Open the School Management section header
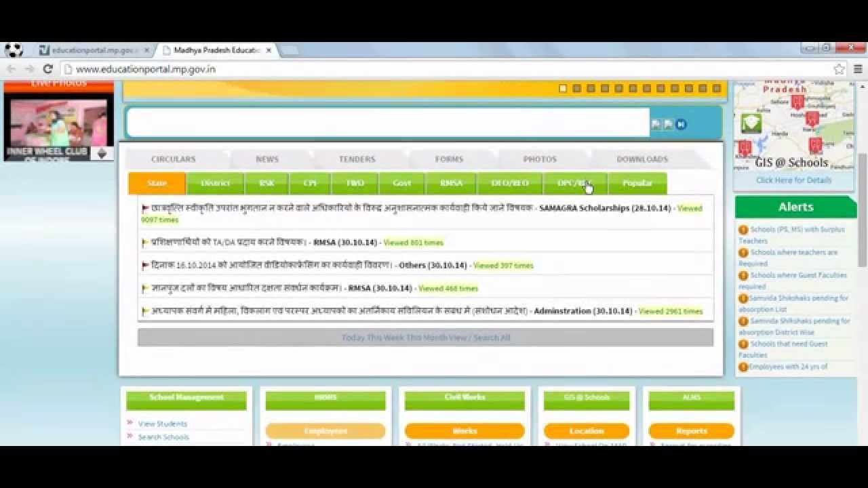 [186, 400]
